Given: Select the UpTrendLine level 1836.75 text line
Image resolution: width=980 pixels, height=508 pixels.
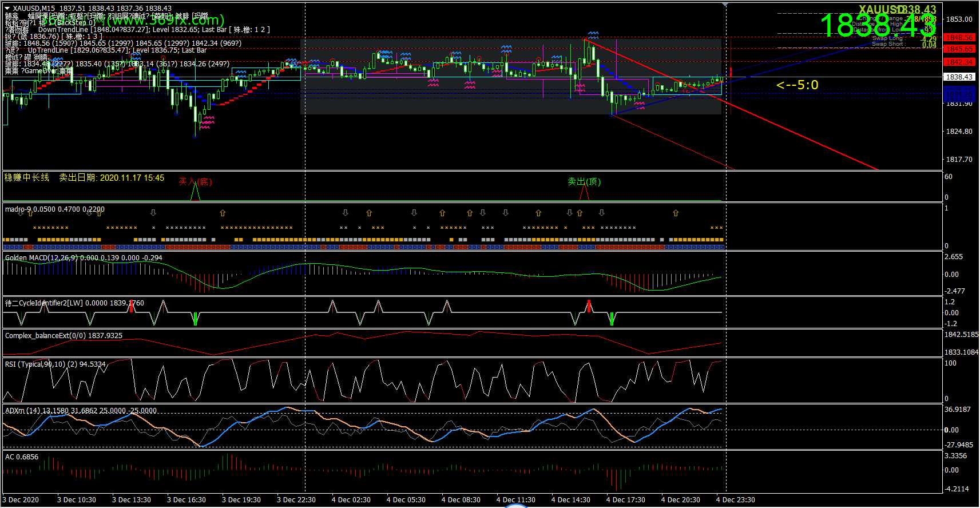Looking at the screenshot, I should pos(106,50).
